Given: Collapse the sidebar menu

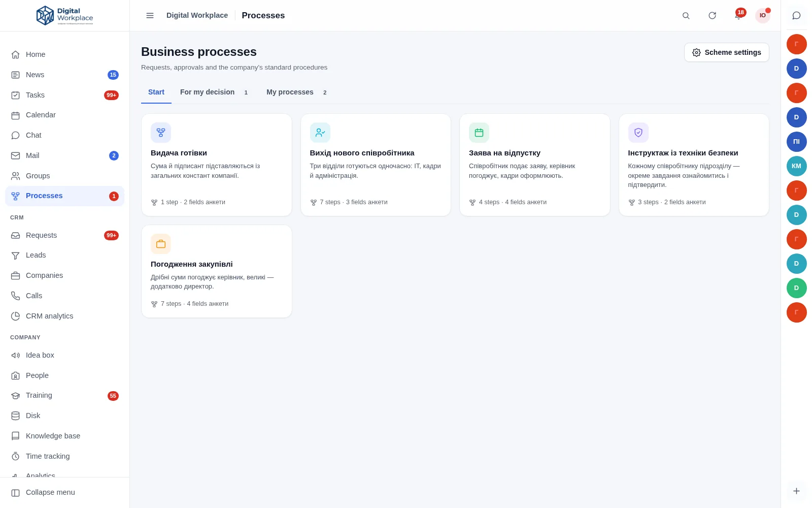Looking at the screenshot, I should (x=65, y=492).
